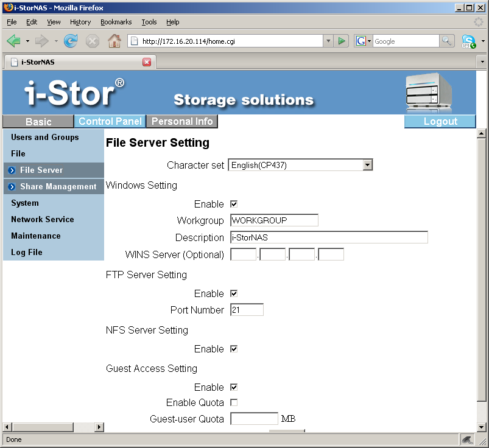Viewport: 489px width, 448px height.
Task: Open the File menu
Action: coord(12,22)
